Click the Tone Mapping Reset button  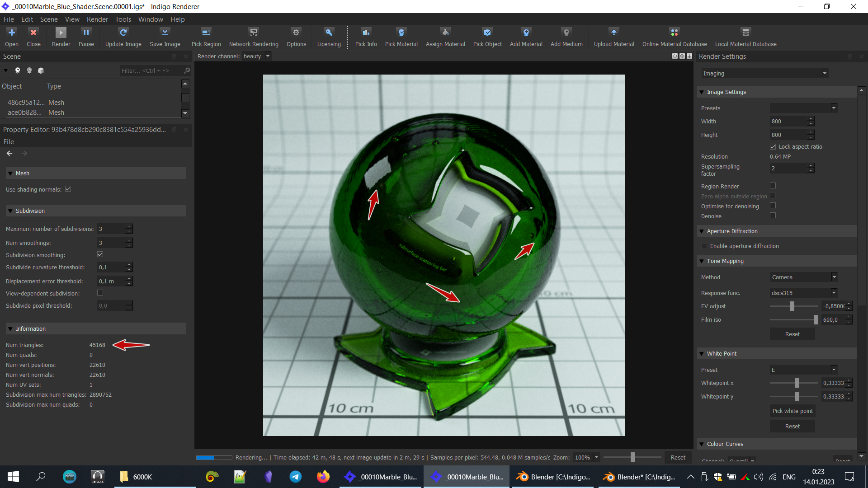(x=792, y=334)
